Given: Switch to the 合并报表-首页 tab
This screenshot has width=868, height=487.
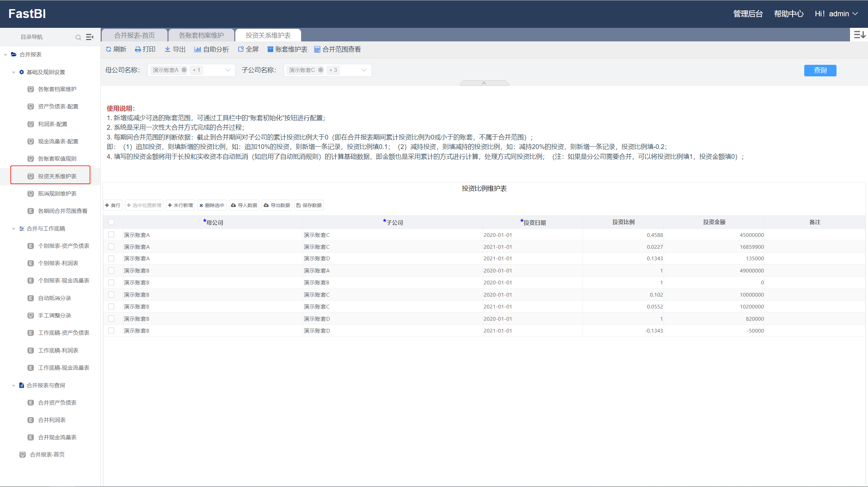Looking at the screenshot, I should (x=135, y=35).
